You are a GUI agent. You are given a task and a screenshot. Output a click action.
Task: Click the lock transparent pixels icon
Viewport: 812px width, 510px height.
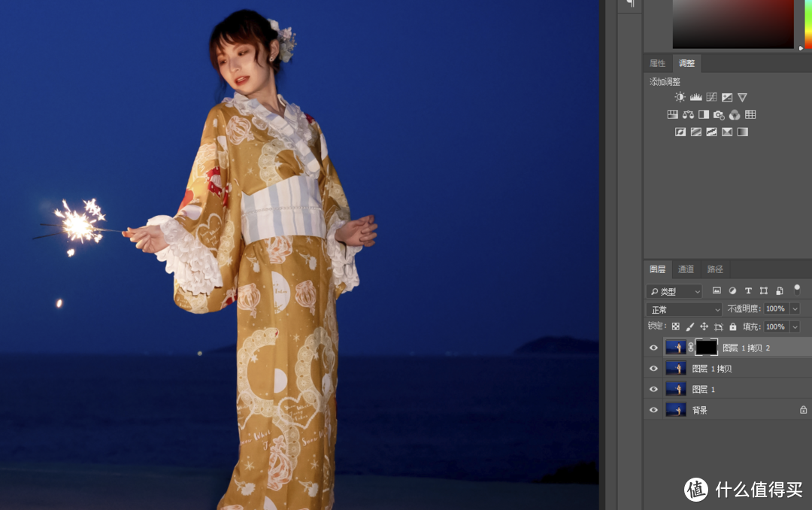click(675, 327)
